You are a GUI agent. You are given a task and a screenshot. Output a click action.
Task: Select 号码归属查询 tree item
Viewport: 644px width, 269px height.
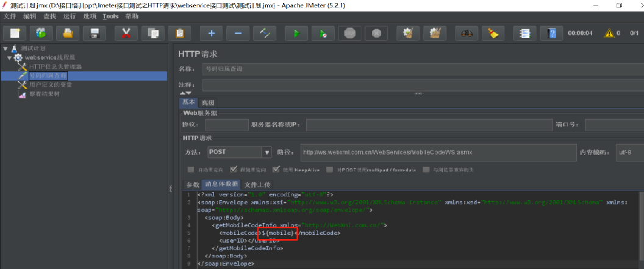48,76
